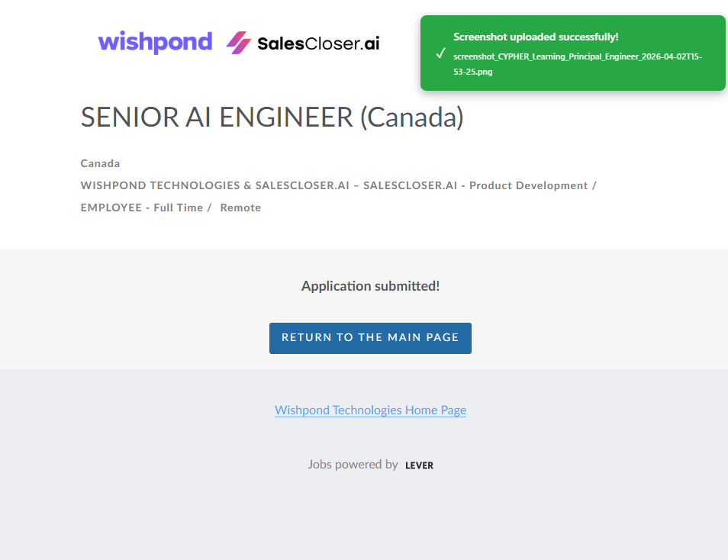
Task: Click the Application submitted confirmation message
Action: point(370,286)
